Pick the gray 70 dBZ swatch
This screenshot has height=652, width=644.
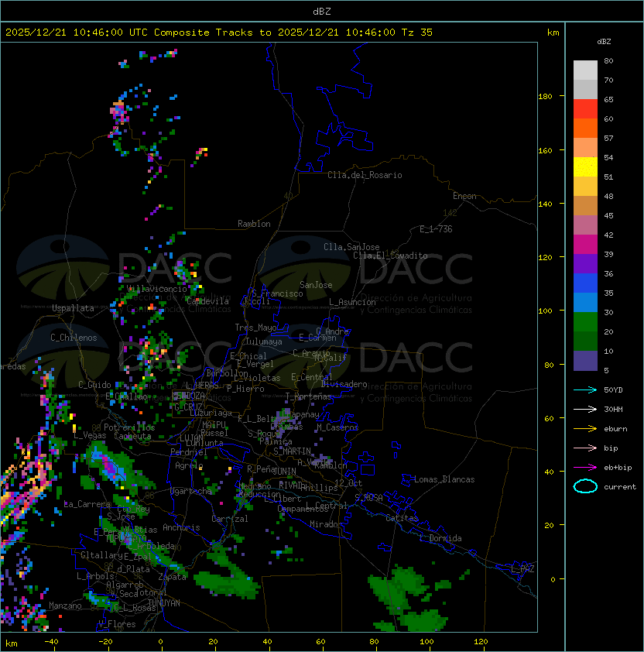pyautogui.click(x=585, y=89)
